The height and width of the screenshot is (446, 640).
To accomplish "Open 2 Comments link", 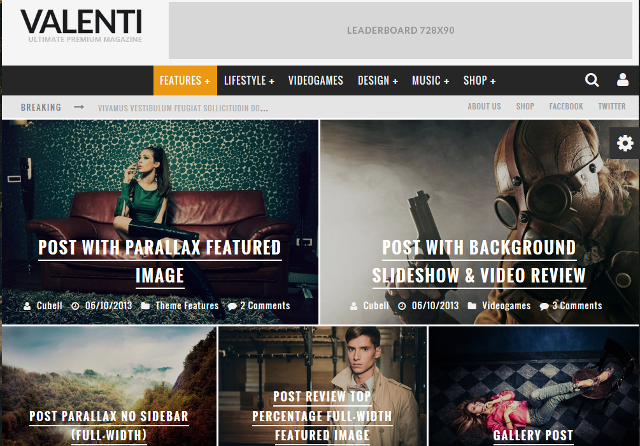I will coord(265,306).
